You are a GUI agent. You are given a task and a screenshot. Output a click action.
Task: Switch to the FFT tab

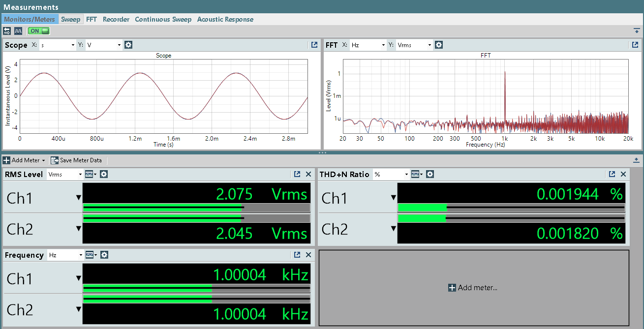[x=92, y=19]
